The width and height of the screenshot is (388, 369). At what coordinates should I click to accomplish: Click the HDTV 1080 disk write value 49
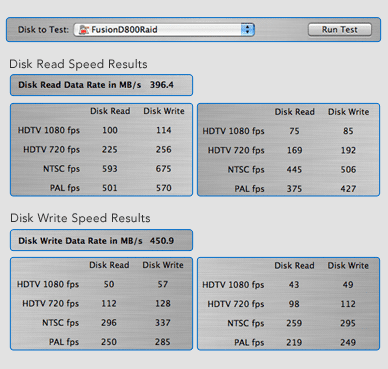click(348, 285)
